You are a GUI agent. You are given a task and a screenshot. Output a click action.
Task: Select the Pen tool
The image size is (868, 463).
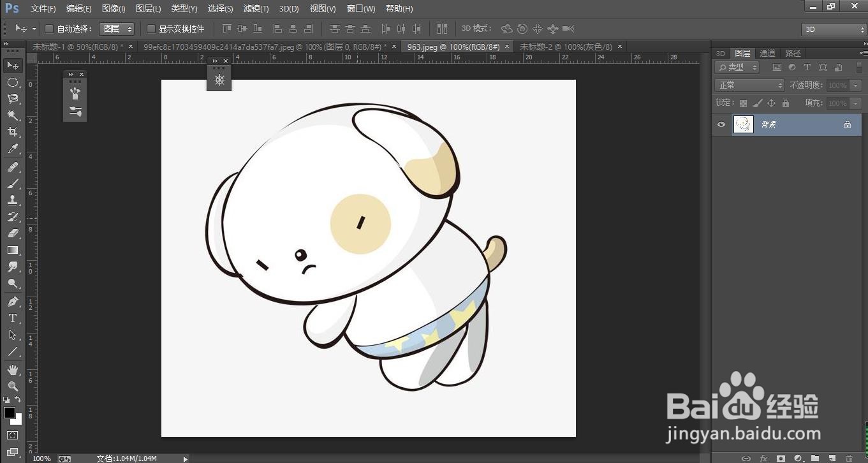12,302
